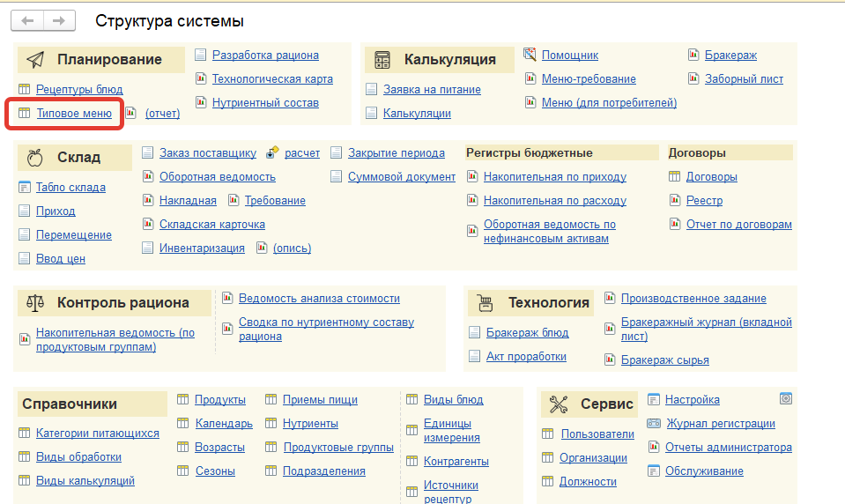Image resolution: width=845 pixels, height=504 pixels.
Task: Click the gear icon right of Настройка
Action: coord(786,398)
